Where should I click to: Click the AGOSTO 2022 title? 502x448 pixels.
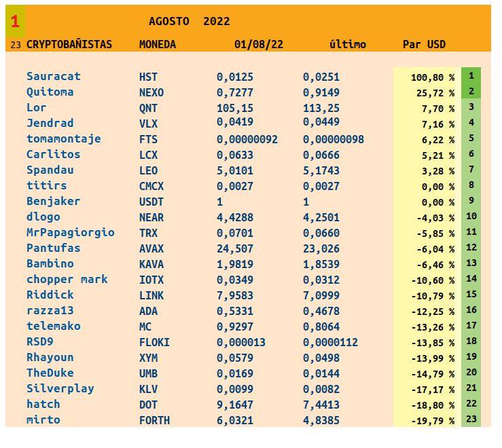pyautogui.click(x=189, y=22)
